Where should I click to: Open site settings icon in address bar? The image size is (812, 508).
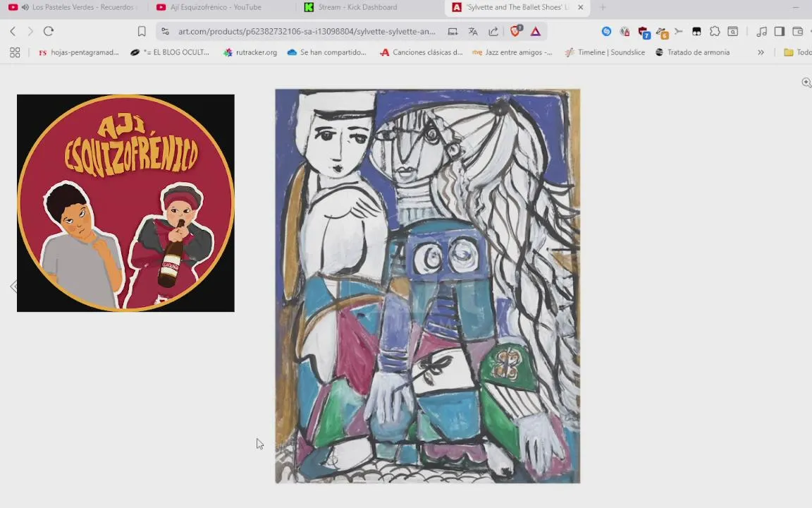click(x=165, y=32)
